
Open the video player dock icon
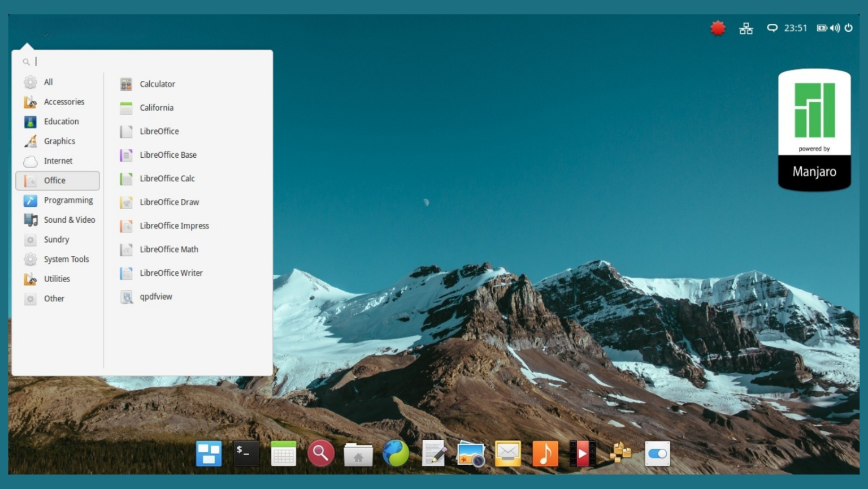click(582, 453)
